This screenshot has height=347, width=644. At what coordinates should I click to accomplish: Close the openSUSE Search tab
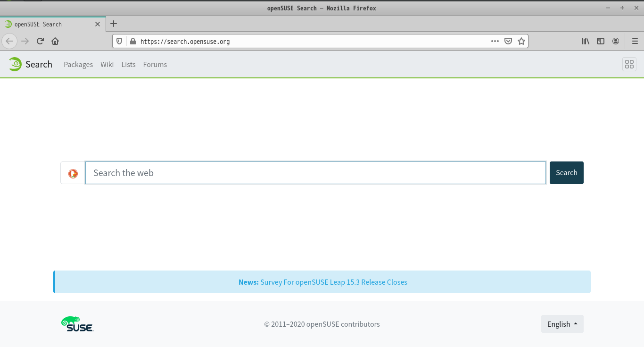98,24
